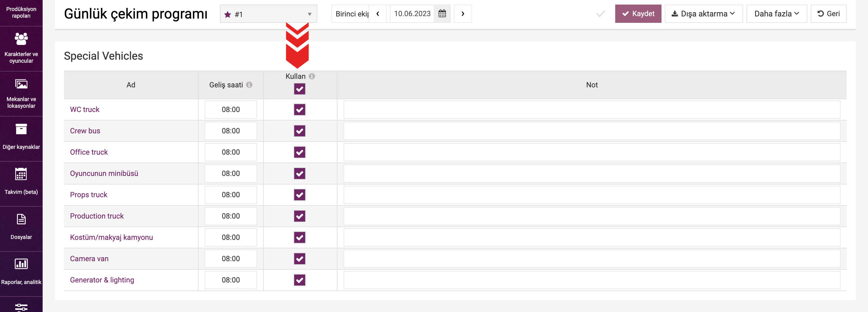Open Production truck link
The height and width of the screenshot is (312, 868).
(97, 216)
